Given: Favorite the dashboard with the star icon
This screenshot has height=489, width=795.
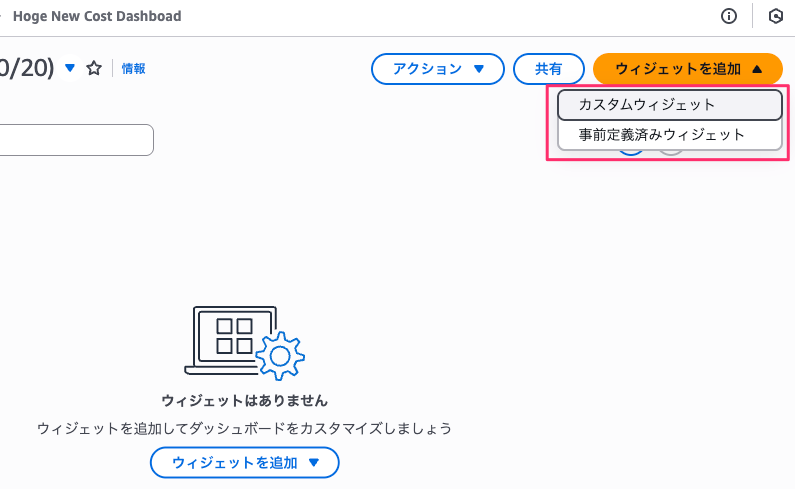Looking at the screenshot, I should [94, 68].
